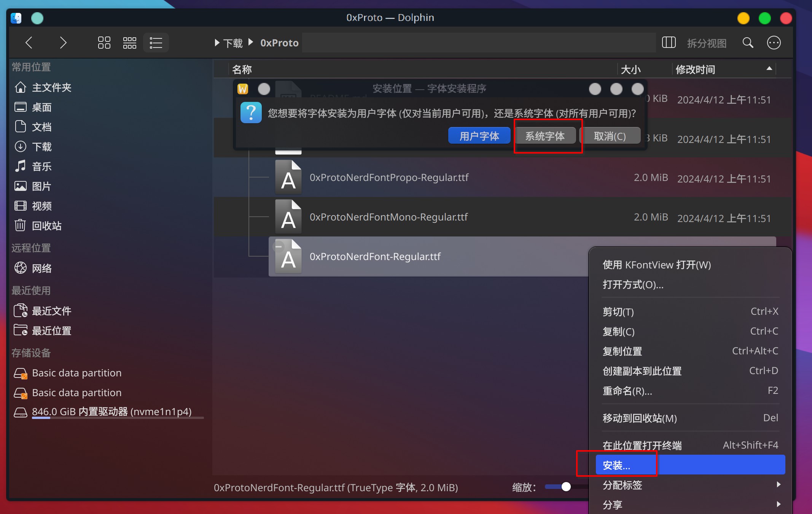Sort by the 名称 column header
Image resolution: width=812 pixels, height=514 pixels.
[423, 70]
